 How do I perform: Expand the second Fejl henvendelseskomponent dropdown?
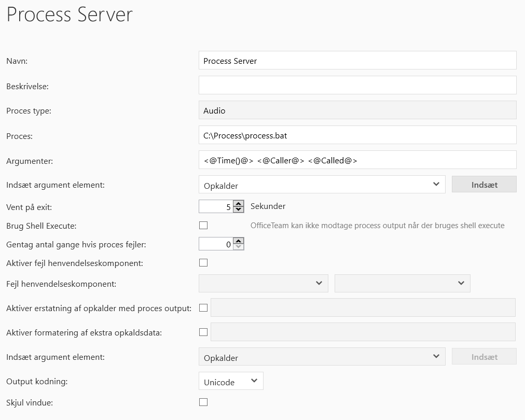click(x=403, y=283)
